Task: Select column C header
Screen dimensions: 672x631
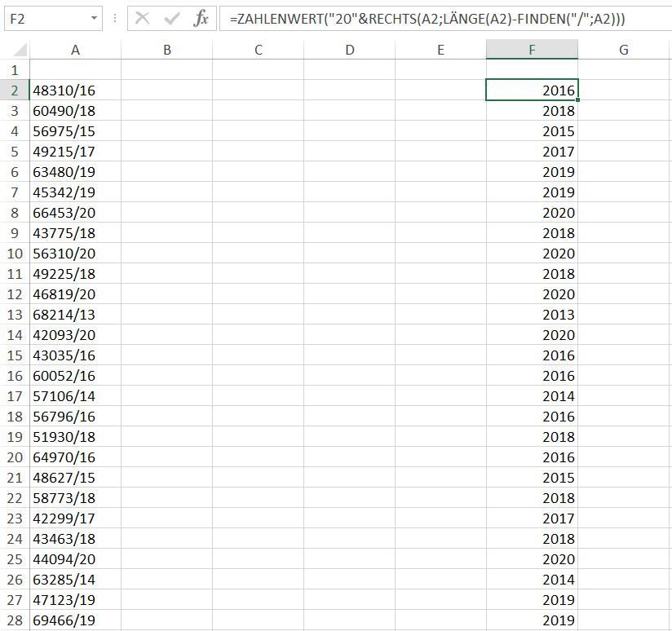Action: pyautogui.click(x=258, y=50)
